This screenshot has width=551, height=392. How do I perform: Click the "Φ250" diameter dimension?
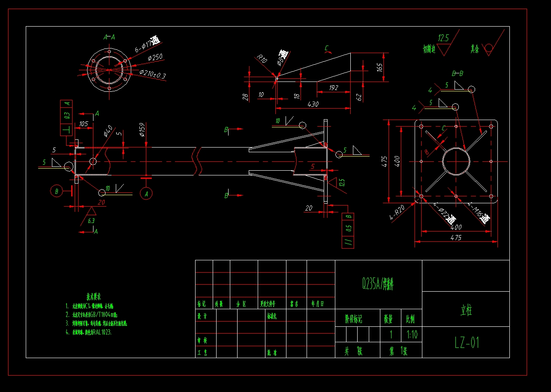pos(155,57)
